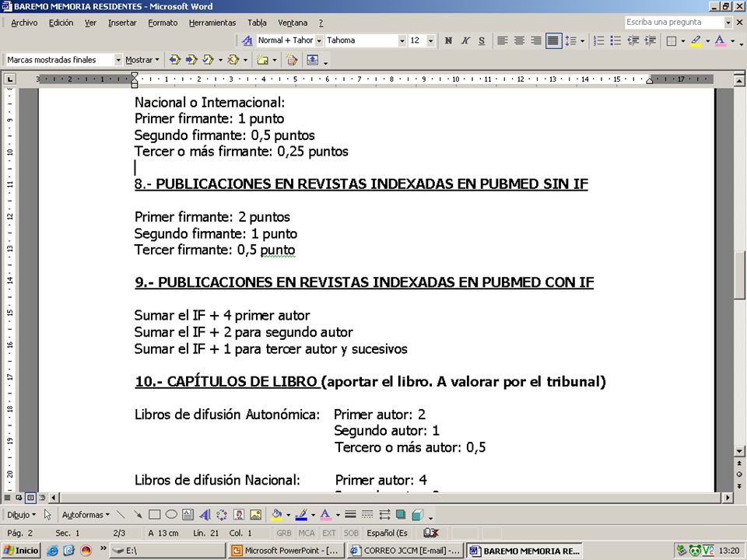Open the Archivo menu

point(24,23)
